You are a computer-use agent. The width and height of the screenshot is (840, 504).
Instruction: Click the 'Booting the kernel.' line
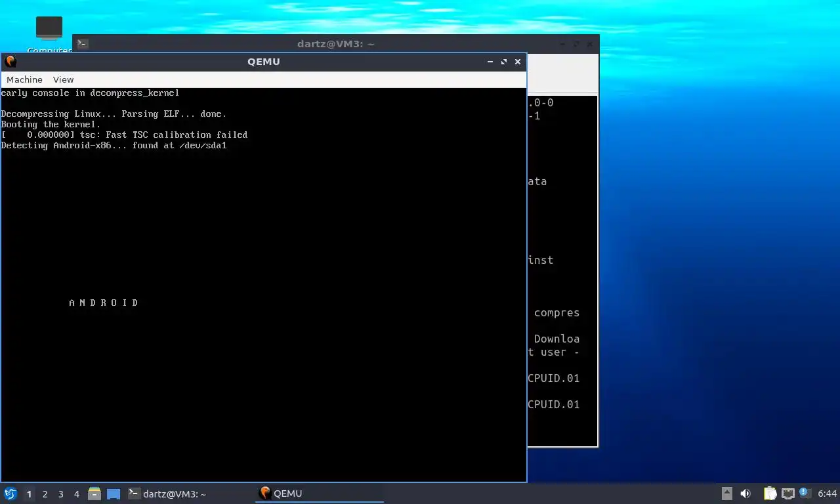[51, 125]
